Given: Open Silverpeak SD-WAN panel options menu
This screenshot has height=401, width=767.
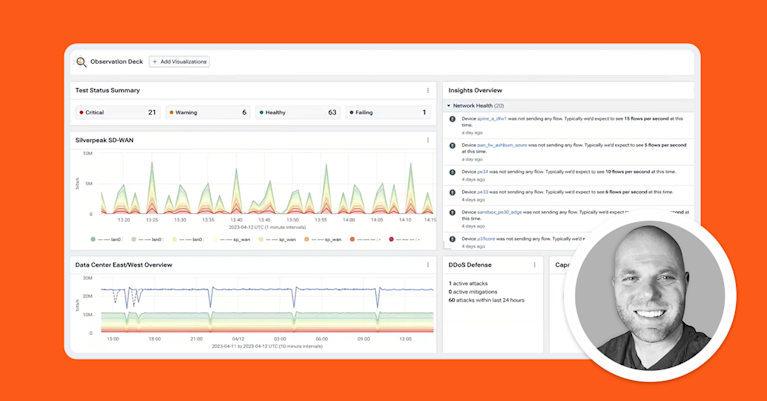Looking at the screenshot, I should tap(428, 140).
